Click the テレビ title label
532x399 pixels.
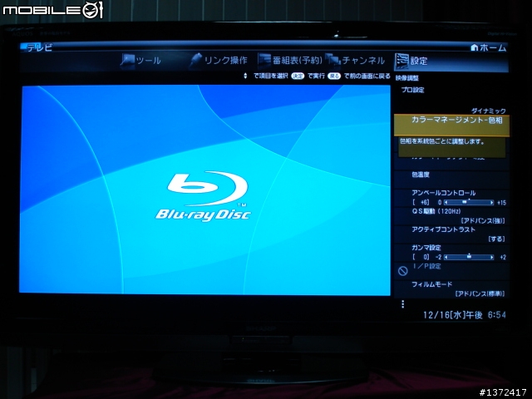pos(40,47)
